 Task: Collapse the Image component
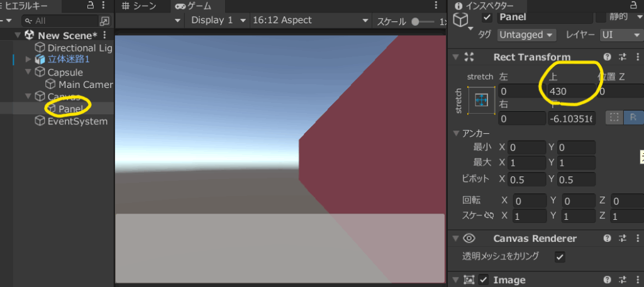click(x=455, y=279)
